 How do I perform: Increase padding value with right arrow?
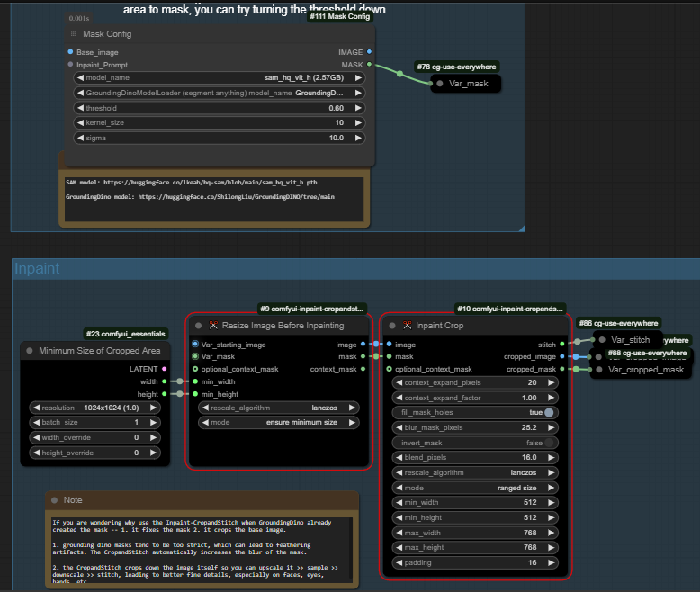[552, 562]
